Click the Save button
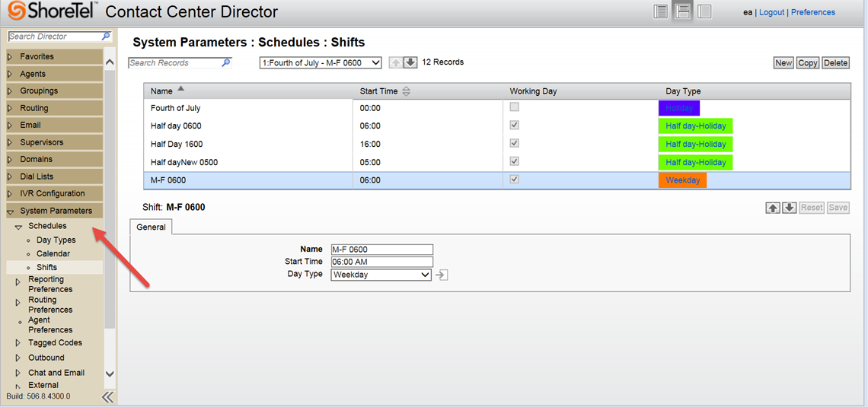 click(x=838, y=208)
